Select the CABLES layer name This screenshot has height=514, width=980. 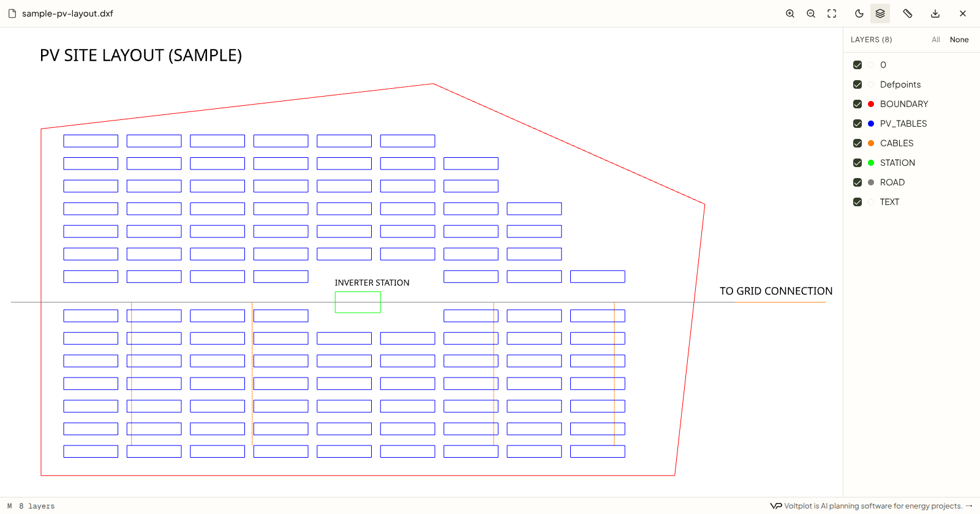point(897,143)
